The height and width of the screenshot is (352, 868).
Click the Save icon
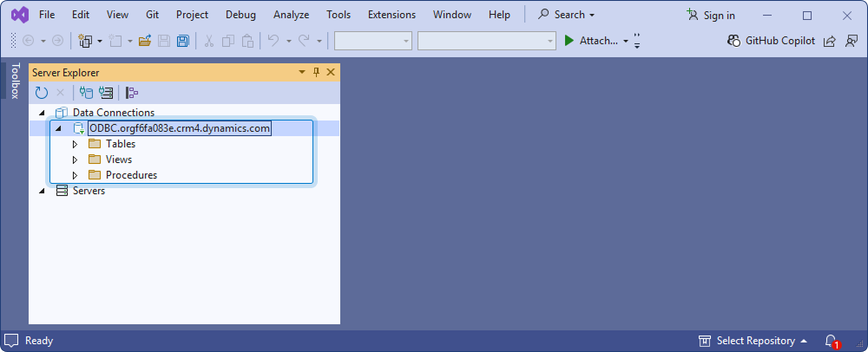164,41
